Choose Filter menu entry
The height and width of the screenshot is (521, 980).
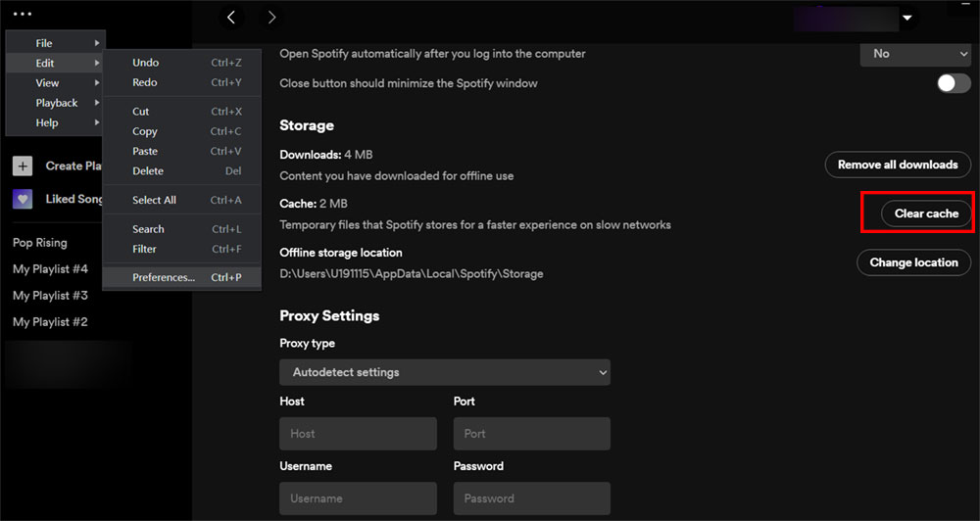(182, 250)
